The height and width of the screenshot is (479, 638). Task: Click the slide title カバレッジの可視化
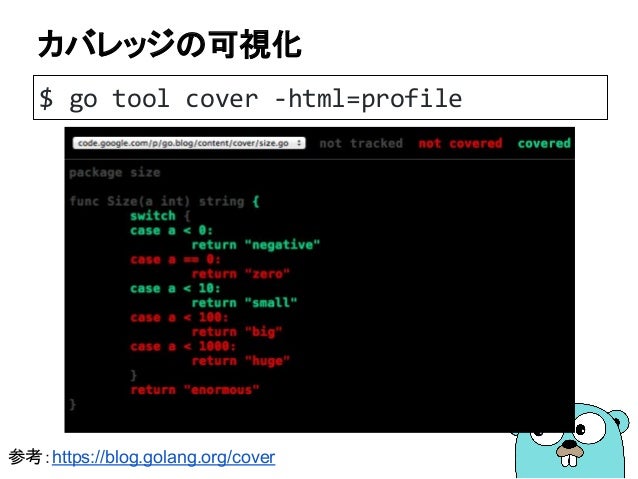pyautogui.click(x=169, y=44)
